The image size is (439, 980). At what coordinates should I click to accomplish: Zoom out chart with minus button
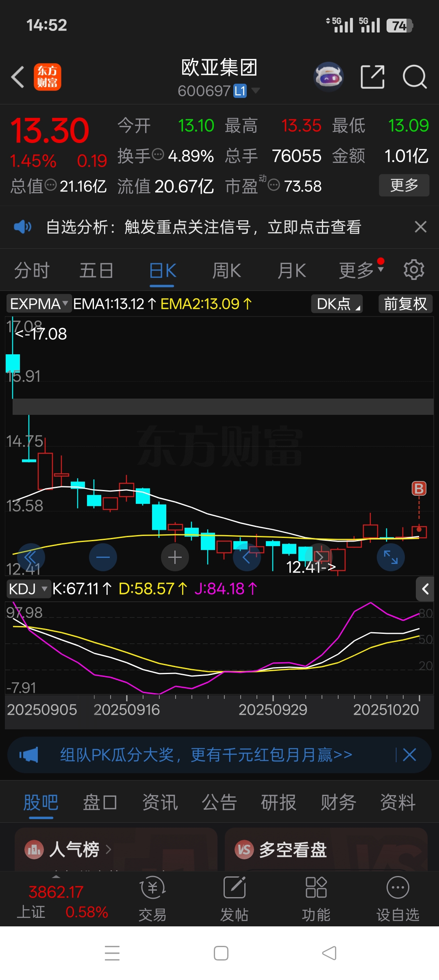coord(103,557)
